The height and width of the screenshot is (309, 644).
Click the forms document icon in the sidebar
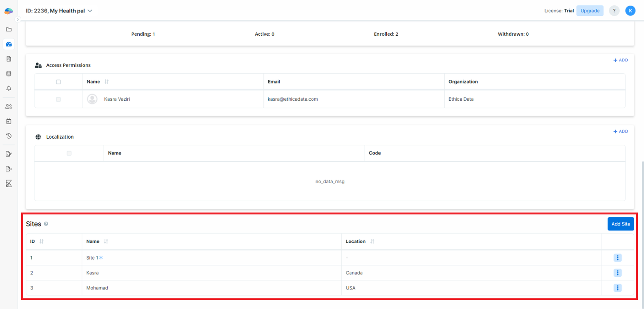coord(8,59)
